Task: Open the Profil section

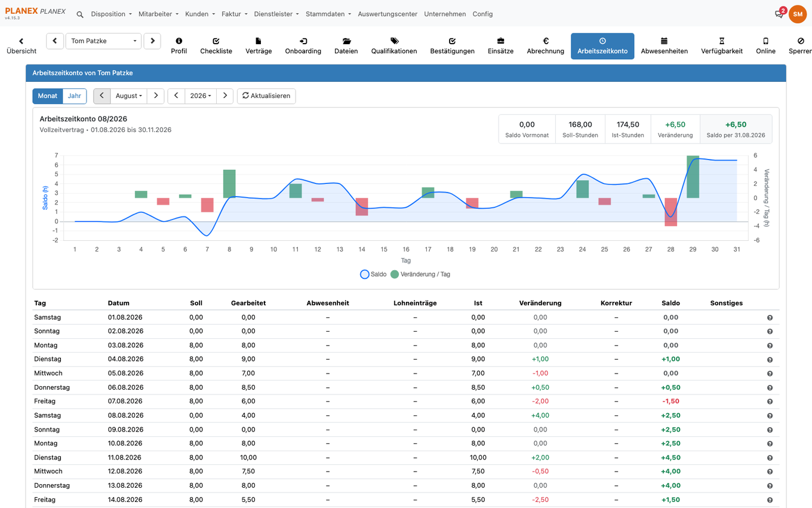Action: click(179, 46)
